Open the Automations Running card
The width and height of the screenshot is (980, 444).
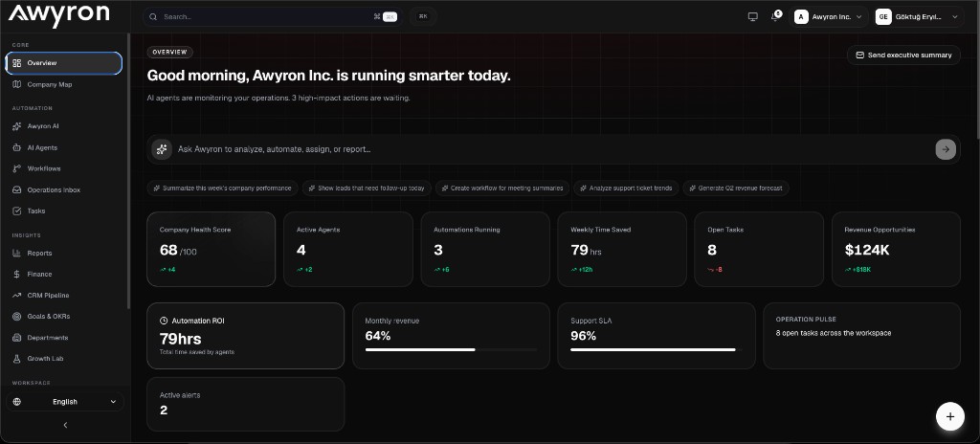pyautogui.click(x=485, y=250)
